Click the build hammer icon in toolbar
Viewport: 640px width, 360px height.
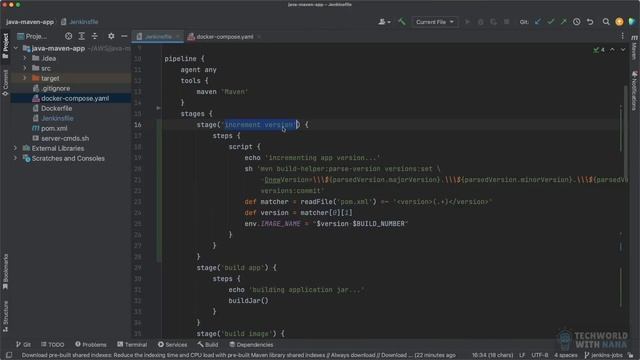pyautogui.click(x=402, y=22)
